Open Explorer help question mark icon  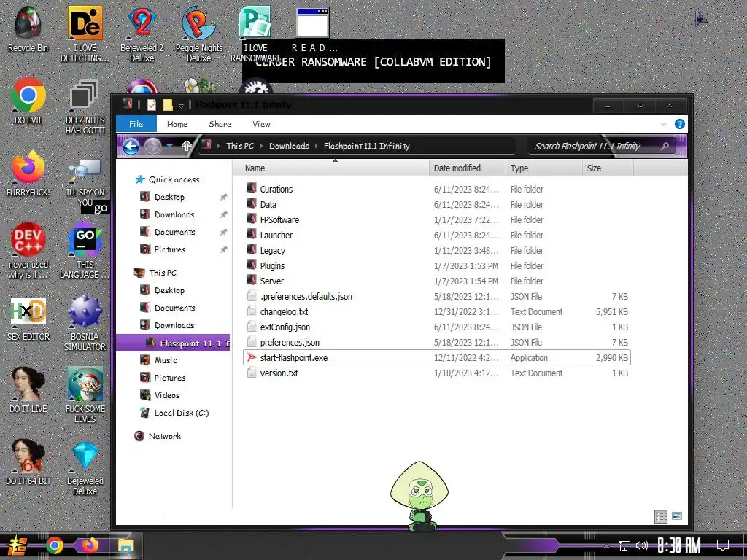point(680,124)
